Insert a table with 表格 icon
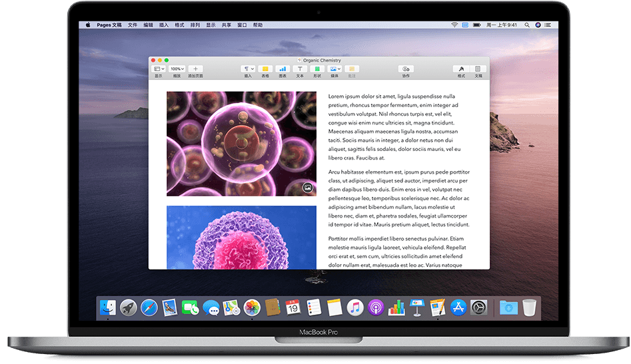The height and width of the screenshot is (364, 631). [x=265, y=69]
